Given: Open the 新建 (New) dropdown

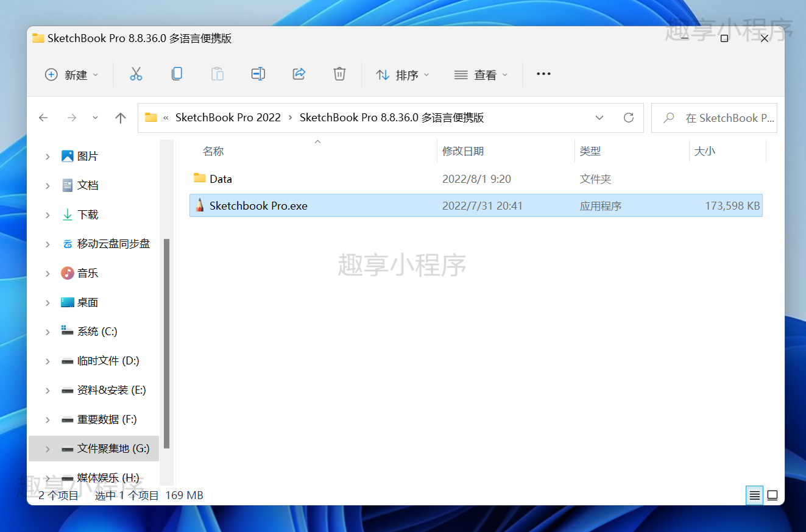Looking at the screenshot, I should pos(71,74).
